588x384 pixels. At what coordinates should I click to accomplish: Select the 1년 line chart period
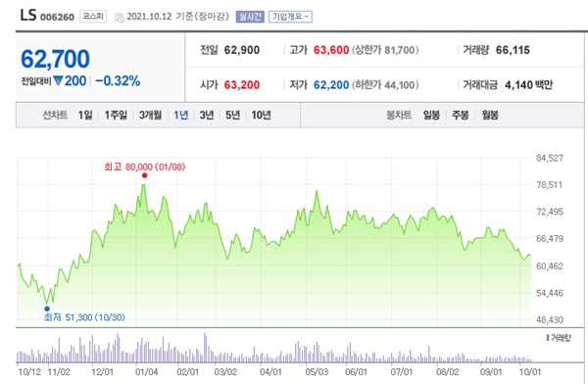(180, 115)
